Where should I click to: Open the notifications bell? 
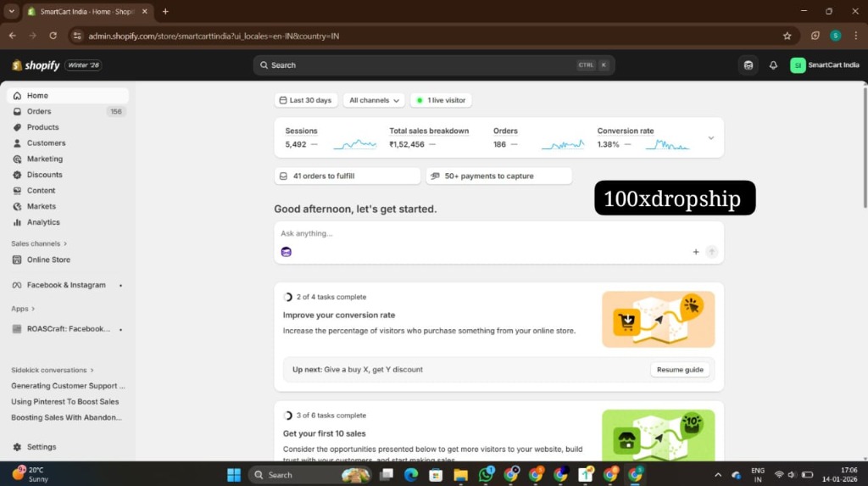[773, 64]
